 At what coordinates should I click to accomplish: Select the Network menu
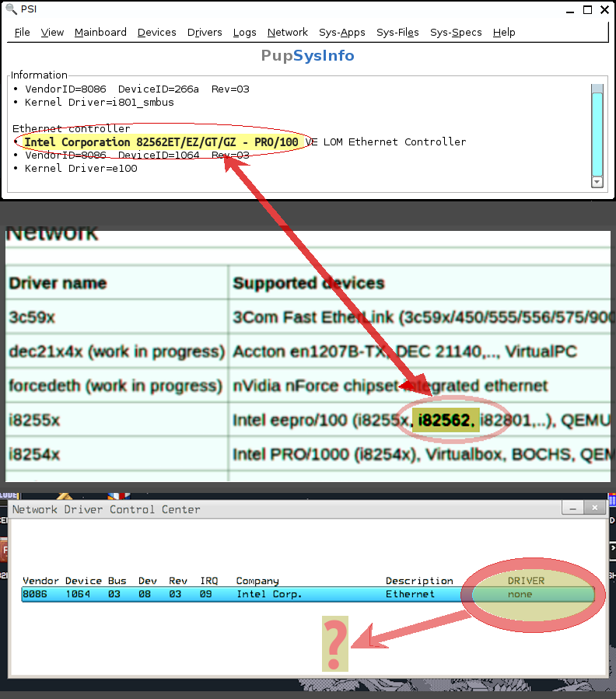pyautogui.click(x=288, y=32)
